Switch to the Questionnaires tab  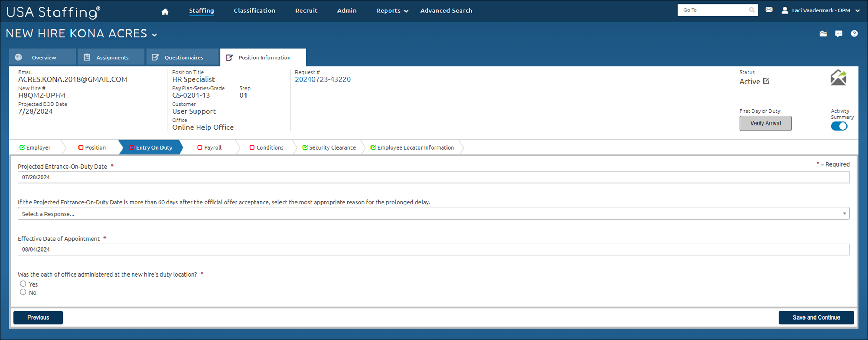click(x=183, y=58)
